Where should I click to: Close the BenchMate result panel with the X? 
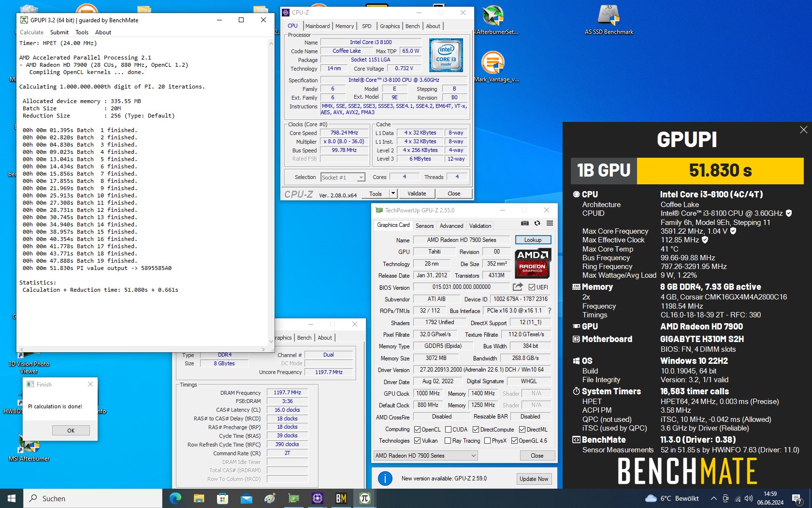803,130
